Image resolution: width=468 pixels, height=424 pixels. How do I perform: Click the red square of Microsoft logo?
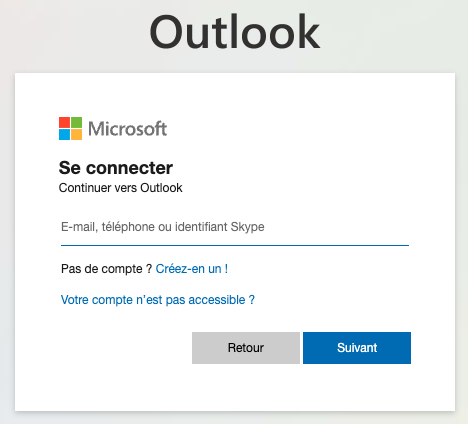(64, 122)
